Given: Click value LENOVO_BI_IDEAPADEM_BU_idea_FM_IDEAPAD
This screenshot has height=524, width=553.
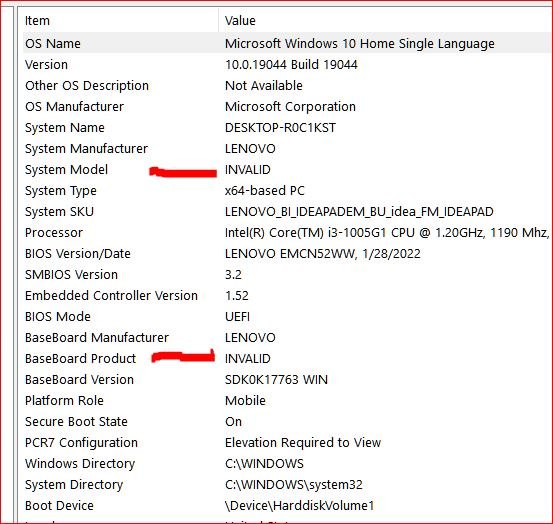Looking at the screenshot, I should [359, 212].
